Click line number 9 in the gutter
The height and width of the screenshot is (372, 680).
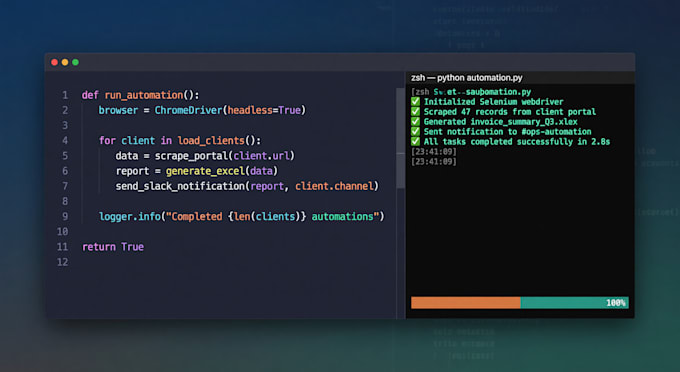pos(65,216)
